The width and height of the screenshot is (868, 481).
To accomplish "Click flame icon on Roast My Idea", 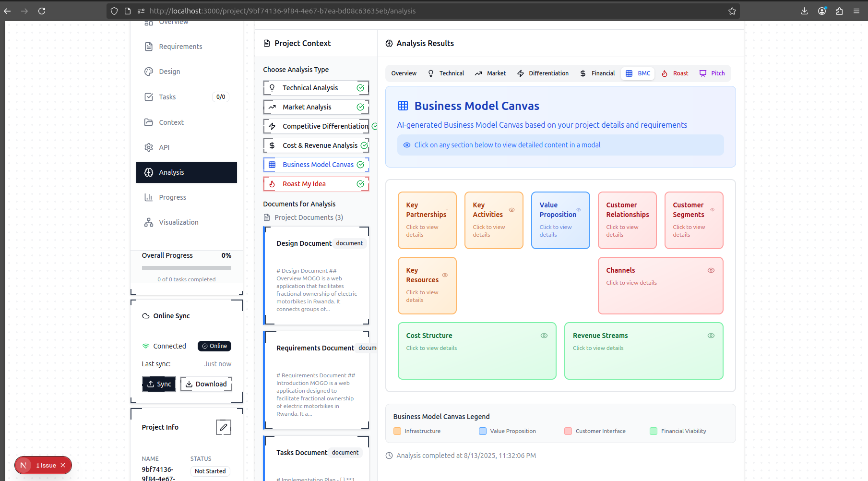I will coord(272,184).
